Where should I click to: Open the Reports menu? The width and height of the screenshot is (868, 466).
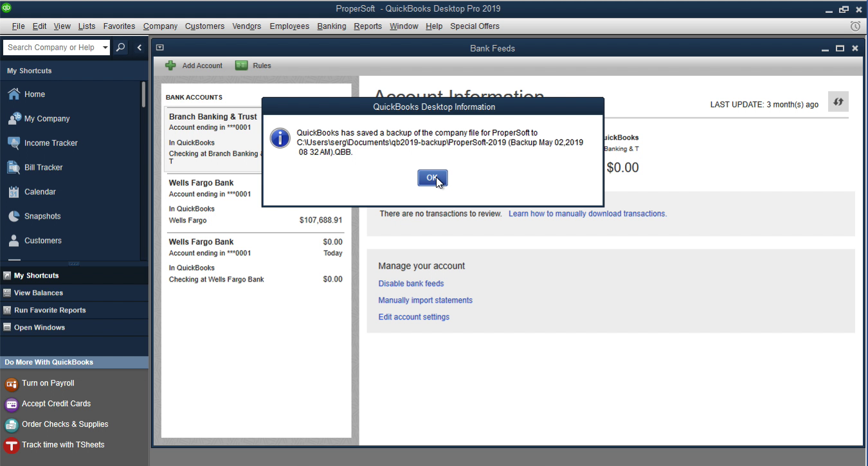368,26
